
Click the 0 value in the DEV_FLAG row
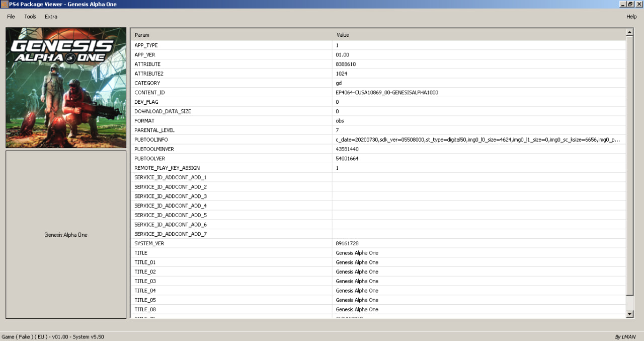pyautogui.click(x=337, y=102)
